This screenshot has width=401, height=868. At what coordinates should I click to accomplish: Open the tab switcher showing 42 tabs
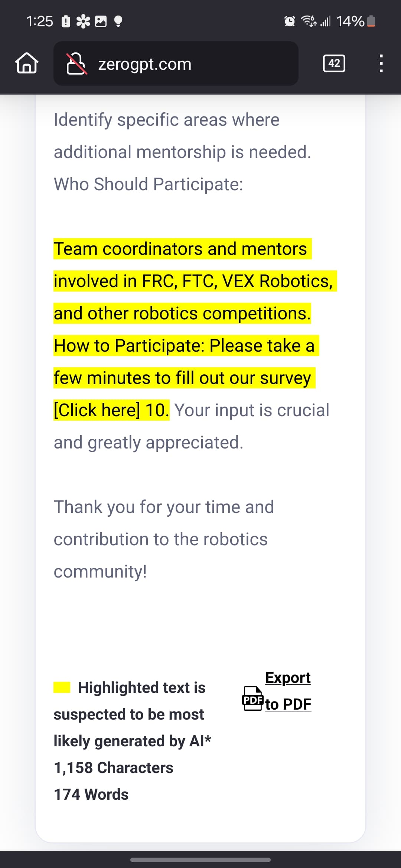click(334, 63)
